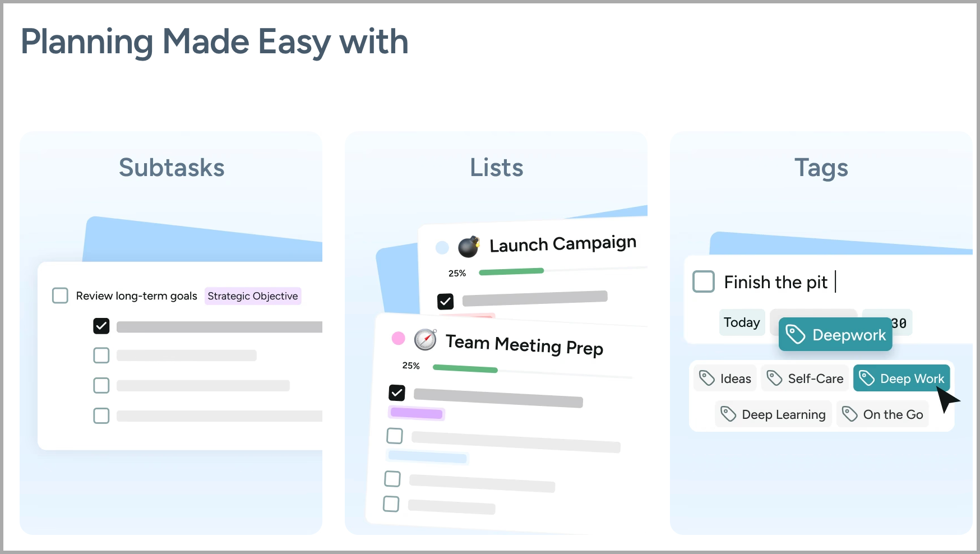Click the Strategic Objective label
The image size is (980, 554).
[x=253, y=296]
